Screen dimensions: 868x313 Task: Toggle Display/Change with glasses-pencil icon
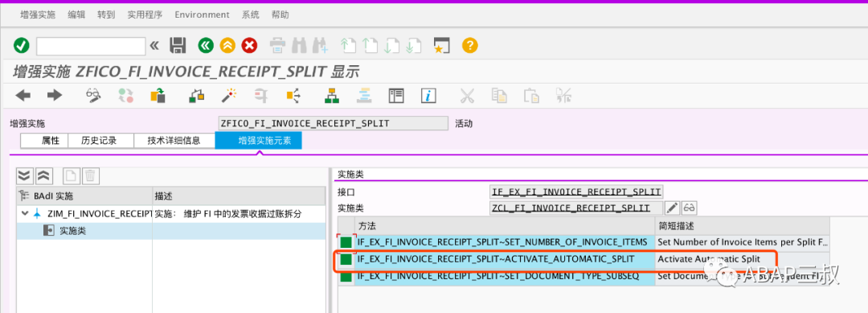93,96
